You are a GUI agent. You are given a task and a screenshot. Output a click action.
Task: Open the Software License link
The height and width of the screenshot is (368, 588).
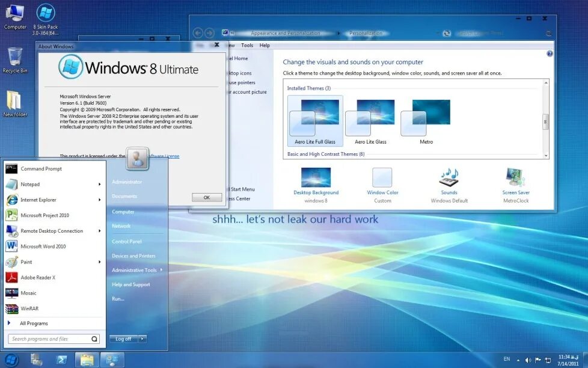pos(164,156)
